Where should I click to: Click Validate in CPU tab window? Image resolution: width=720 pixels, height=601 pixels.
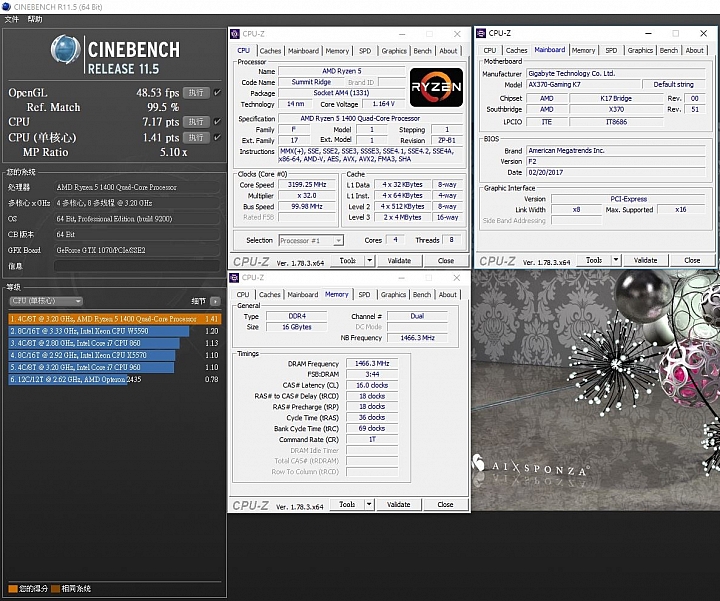coord(399,261)
